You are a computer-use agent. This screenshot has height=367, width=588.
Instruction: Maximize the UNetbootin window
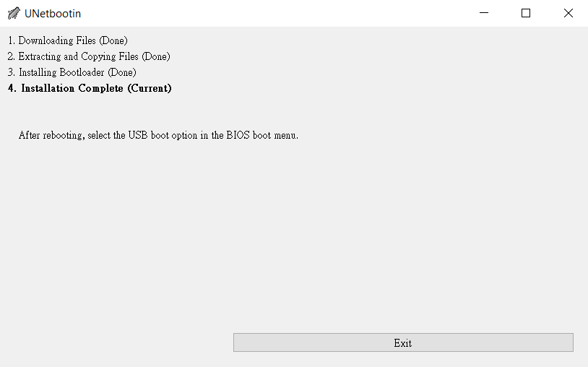(526, 13)
